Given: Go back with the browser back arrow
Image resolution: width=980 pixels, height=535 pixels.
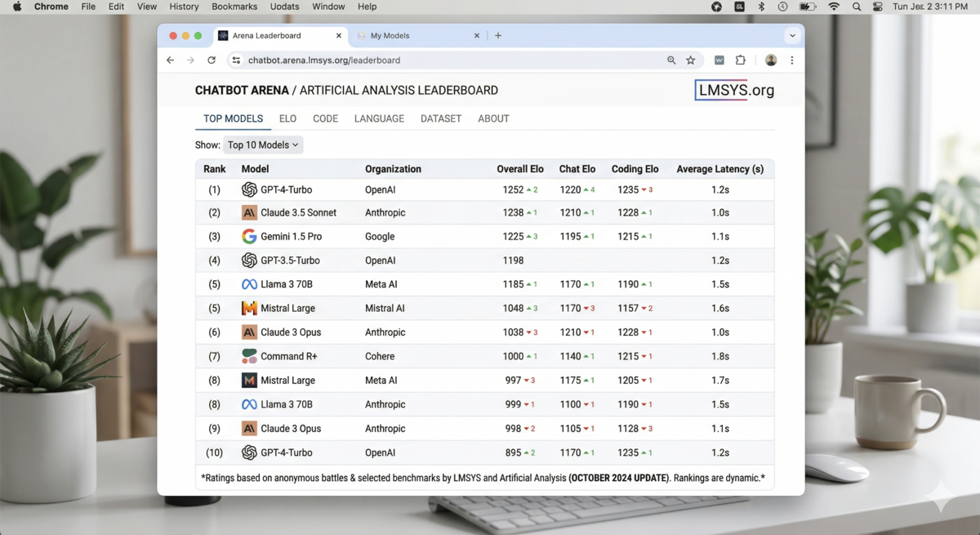Looking at the screenshot, I should point(171,60).
